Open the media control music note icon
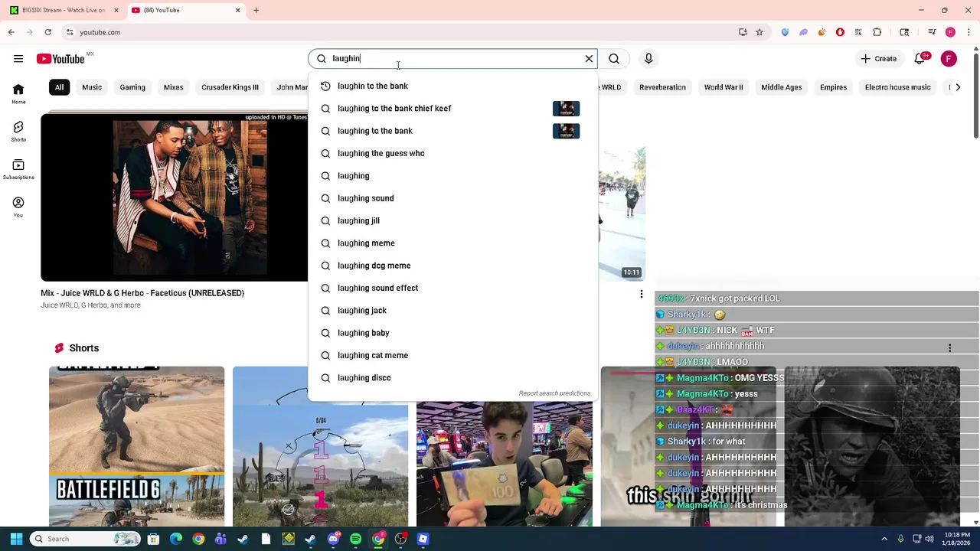This screenshot has width=980, height=551. point(932,32)
